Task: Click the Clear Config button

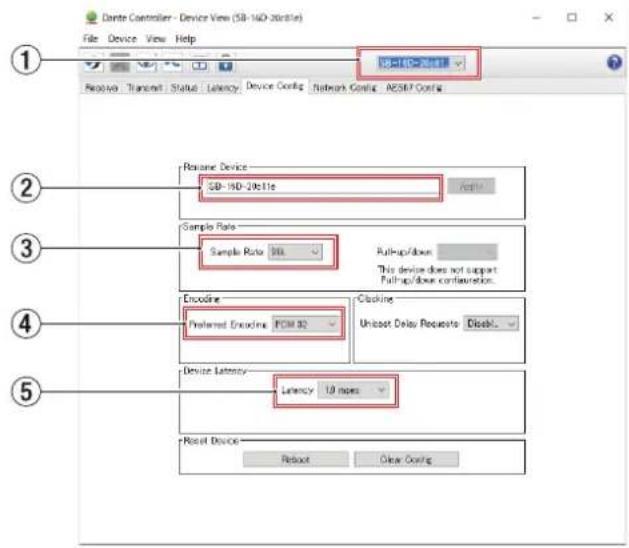Action: pyautogui.click(x=406, y=459)
